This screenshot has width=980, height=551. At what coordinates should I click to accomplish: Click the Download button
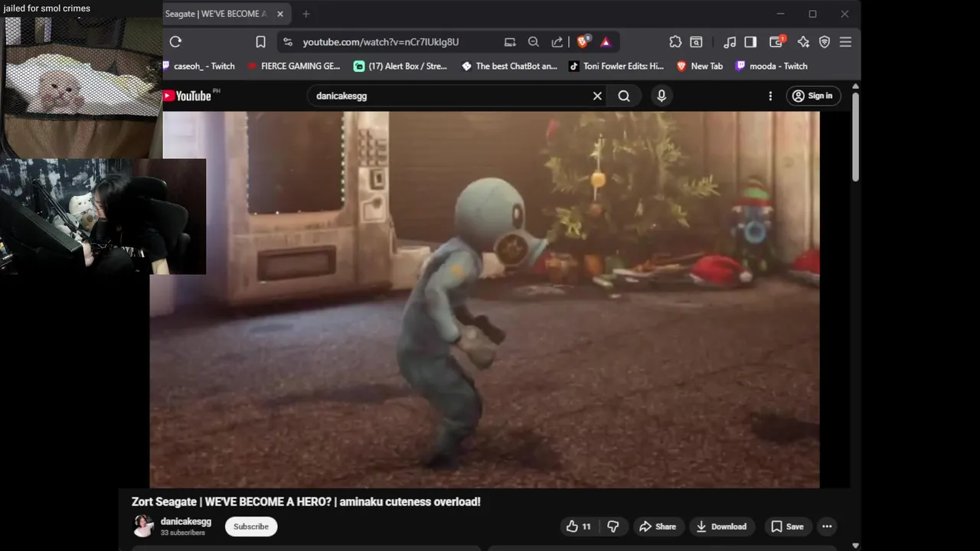(x=721, y=527)
